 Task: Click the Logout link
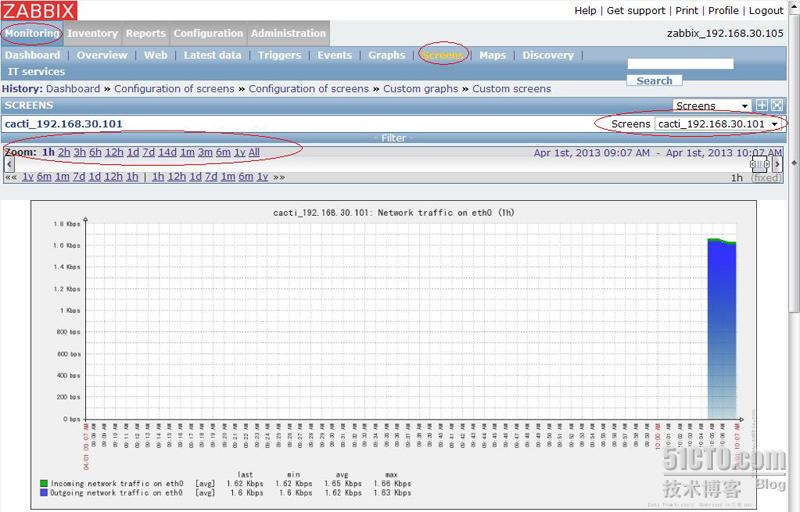tap(766, 11)
